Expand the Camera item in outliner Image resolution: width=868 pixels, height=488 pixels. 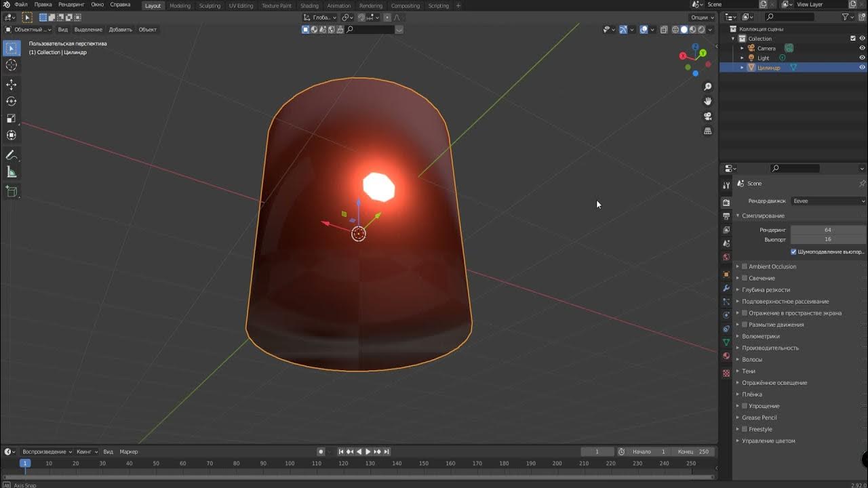click(742, 48)
